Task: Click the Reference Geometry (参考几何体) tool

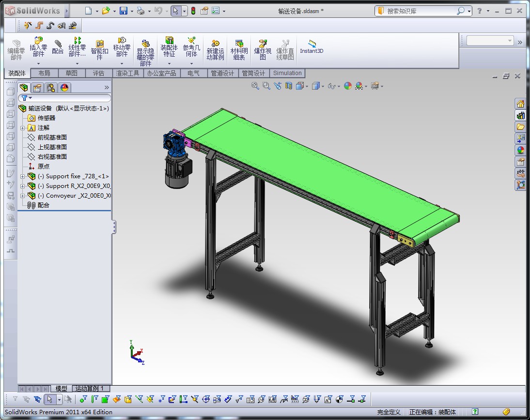Action: [191, 47]
